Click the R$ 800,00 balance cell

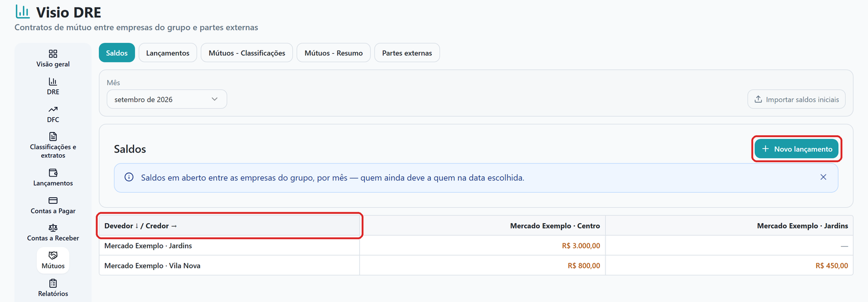click(x=482, y=266)
